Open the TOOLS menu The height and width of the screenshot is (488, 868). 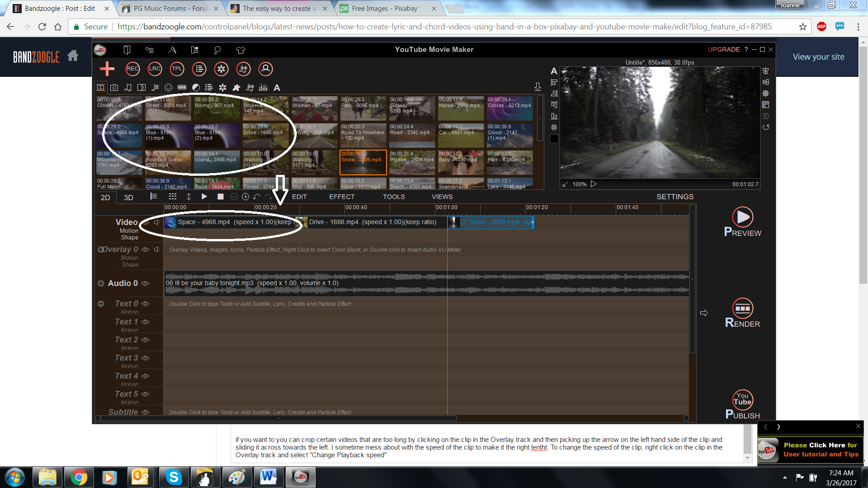tap(394, 197)
